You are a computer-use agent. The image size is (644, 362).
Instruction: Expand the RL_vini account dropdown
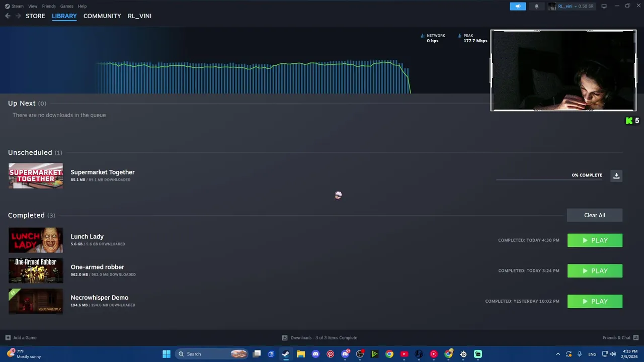click(x=576, y=6)
